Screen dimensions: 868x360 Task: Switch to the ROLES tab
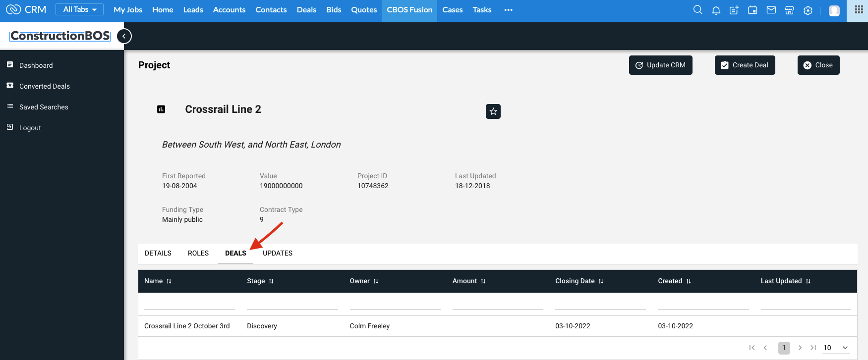(198, 253)
